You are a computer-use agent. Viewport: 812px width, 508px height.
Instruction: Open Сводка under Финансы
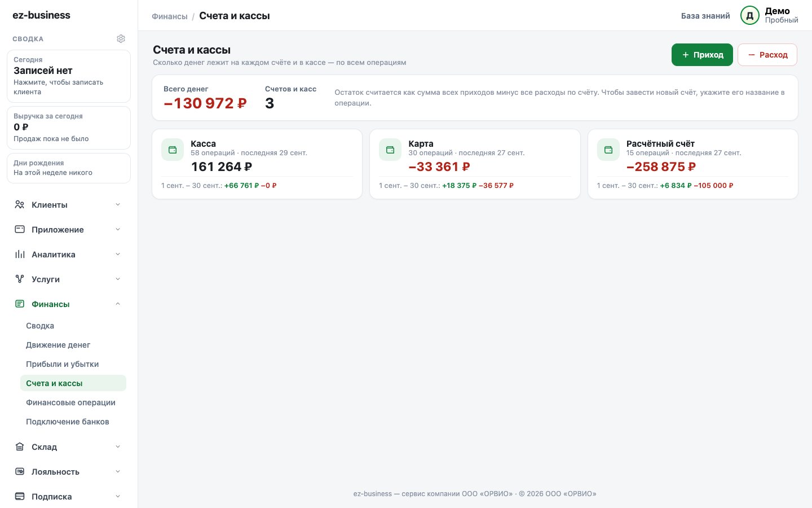(x=73, y=326)
